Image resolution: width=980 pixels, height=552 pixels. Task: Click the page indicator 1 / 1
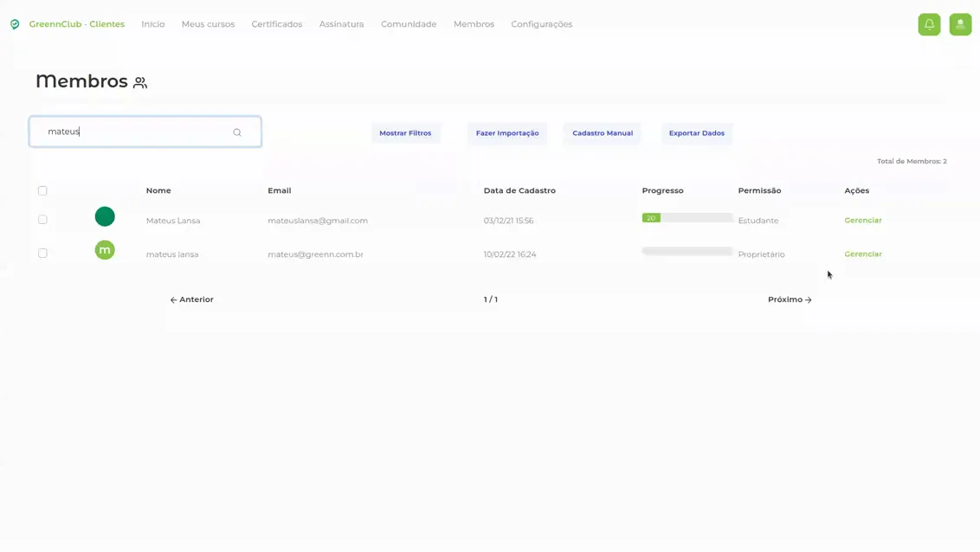[491, 299]
